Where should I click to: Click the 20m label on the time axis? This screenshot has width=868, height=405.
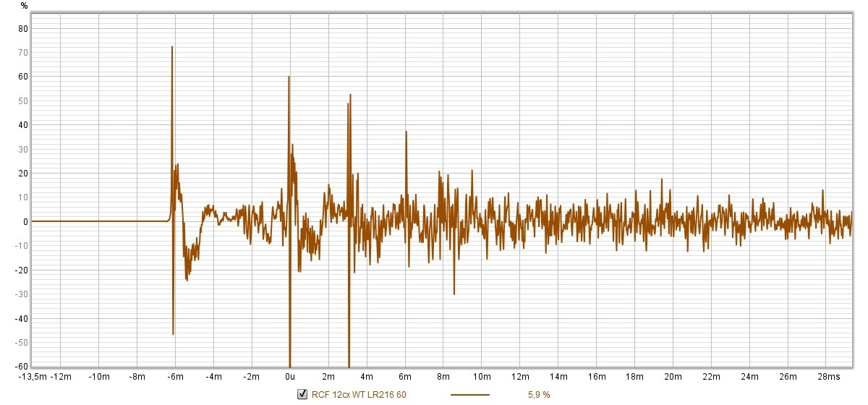(673, 377)
